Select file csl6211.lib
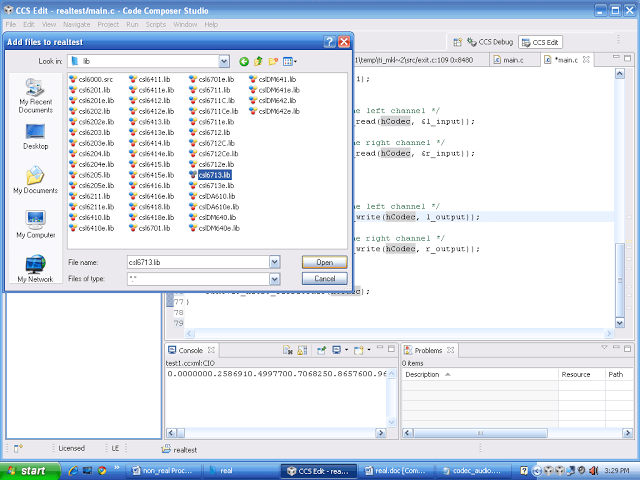 coord(90,196)
